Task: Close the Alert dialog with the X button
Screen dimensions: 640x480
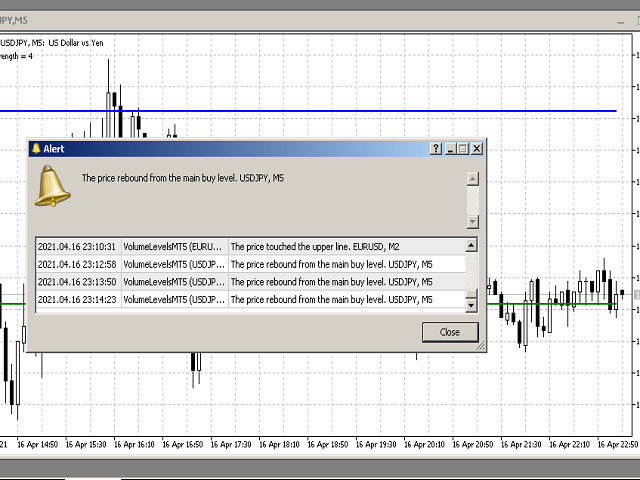Action: coord(477,149)
